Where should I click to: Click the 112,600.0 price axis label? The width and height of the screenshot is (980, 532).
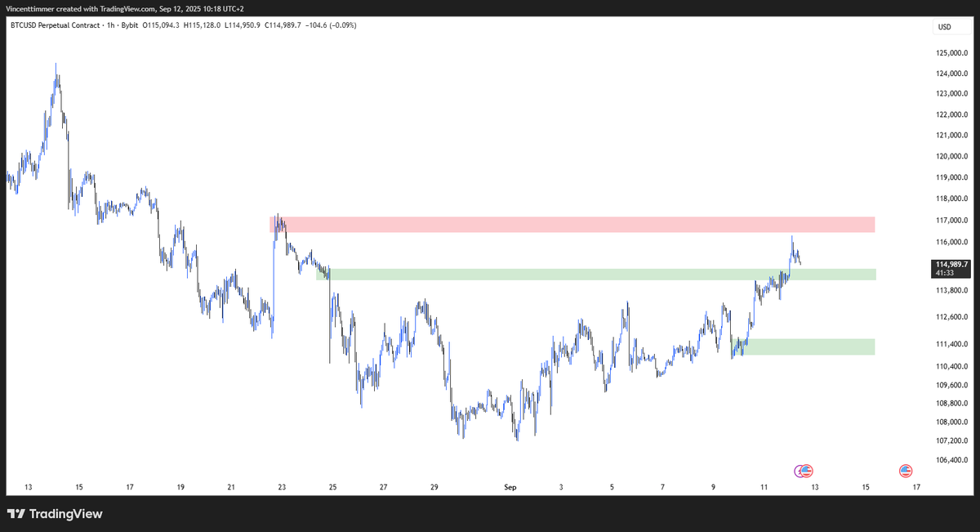953,318
